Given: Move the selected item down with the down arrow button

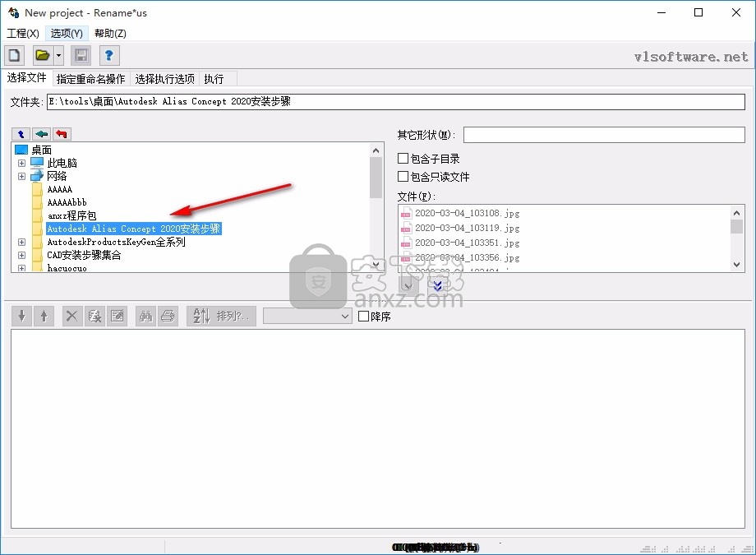Looking at the screenshot, I should pos(21,316).
